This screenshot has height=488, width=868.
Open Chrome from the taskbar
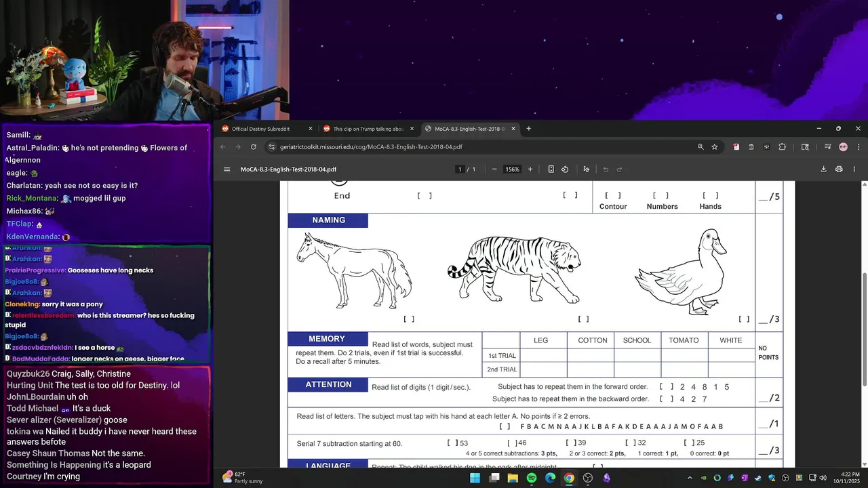coord(569,478)
